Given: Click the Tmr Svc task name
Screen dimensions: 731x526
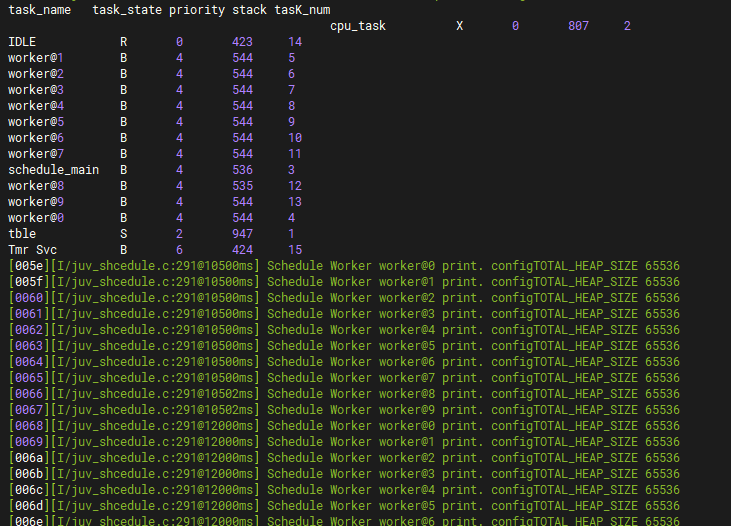Looking at the screenshot, I should (33, 250).
